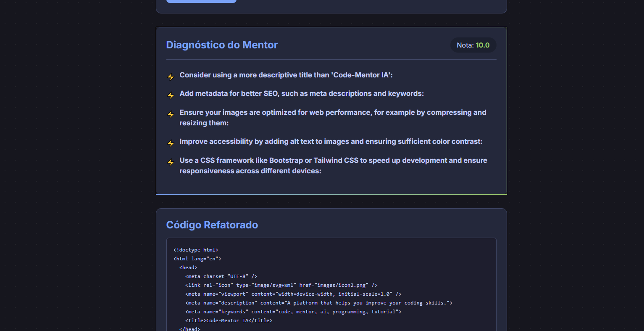The image size is (644, 331).
Task: Click the link rel="icon" code line
Action: (x=281, y=285)
